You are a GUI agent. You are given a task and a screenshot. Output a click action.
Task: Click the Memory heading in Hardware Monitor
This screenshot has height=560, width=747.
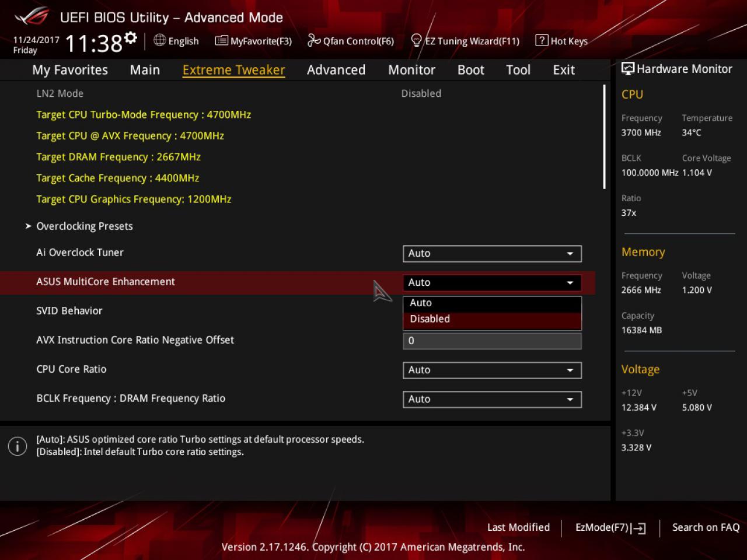643,252
